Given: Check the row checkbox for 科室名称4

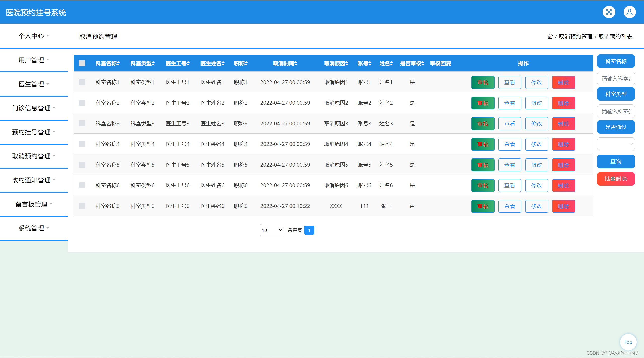Looking at the screenshot, I should click(82, 144).
